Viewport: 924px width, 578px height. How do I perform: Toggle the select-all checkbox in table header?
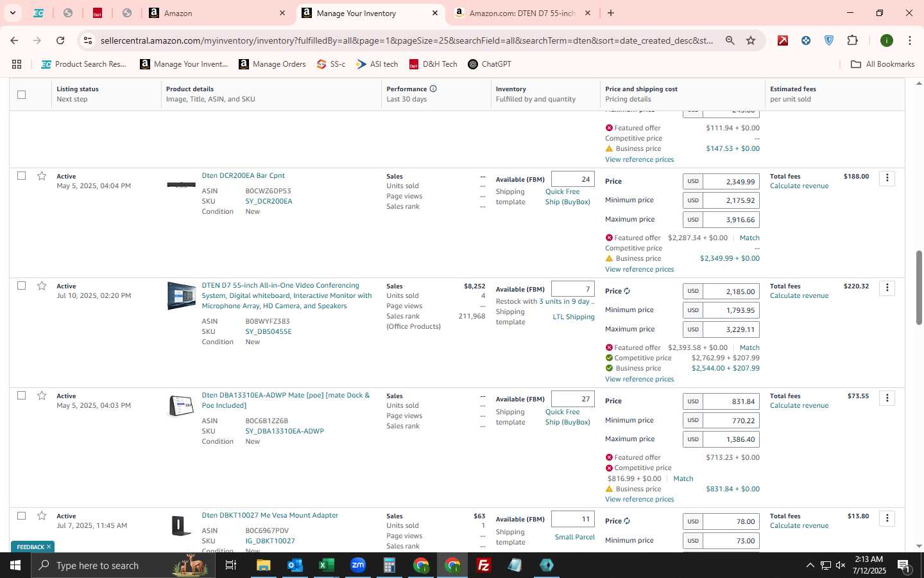click(x=21, y=94)
